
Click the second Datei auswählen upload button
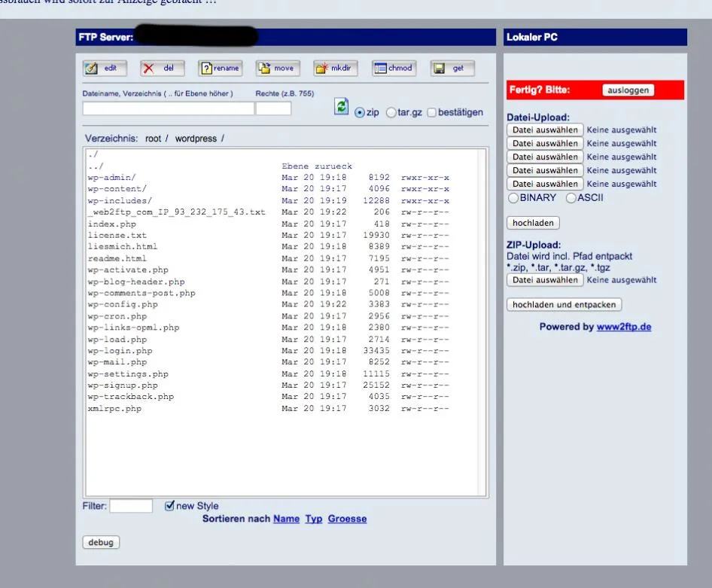click(545, 144)
